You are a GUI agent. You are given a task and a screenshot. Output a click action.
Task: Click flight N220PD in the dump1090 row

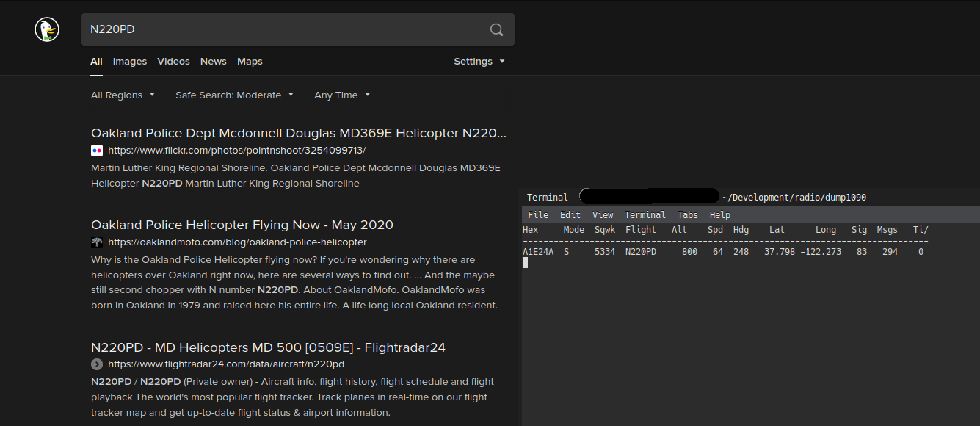point(641,252)
